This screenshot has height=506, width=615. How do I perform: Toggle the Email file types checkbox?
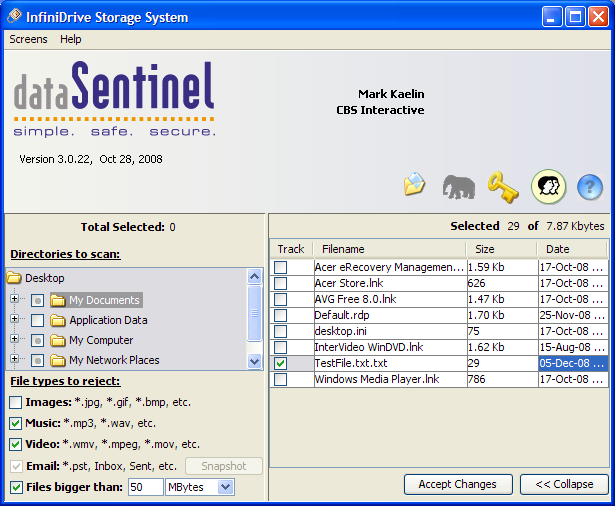[x=16, y=466]
